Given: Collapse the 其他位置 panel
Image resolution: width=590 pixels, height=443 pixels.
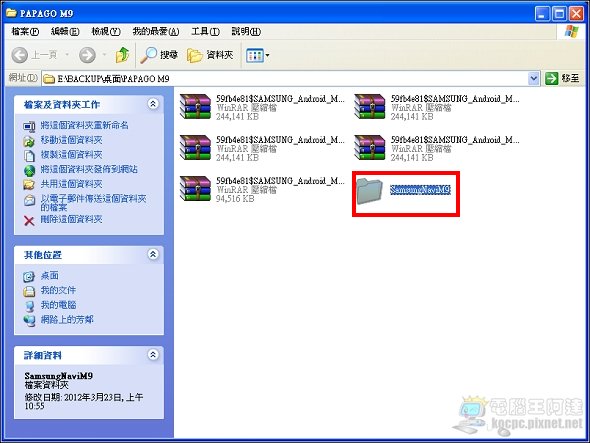Looking at the screenshot, I should pyautogui.click(x=153, y=254).
